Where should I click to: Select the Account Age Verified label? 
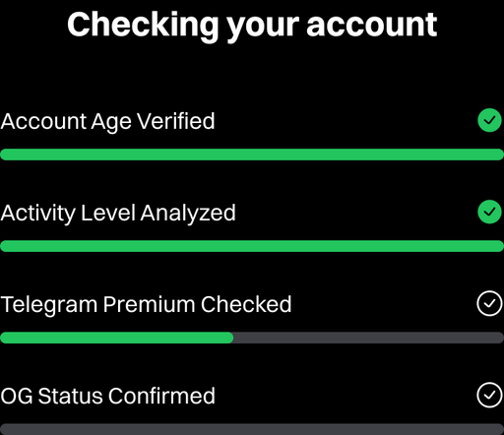click(107, 122)
